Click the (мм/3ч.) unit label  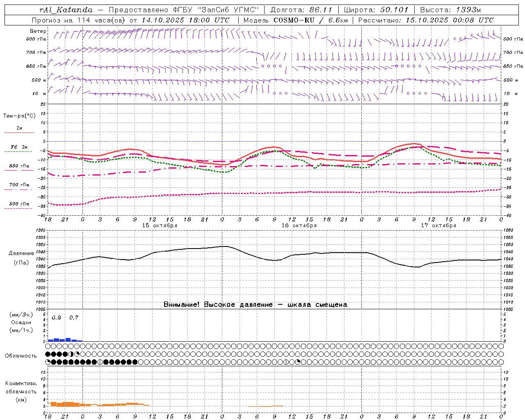click(21, 315)
